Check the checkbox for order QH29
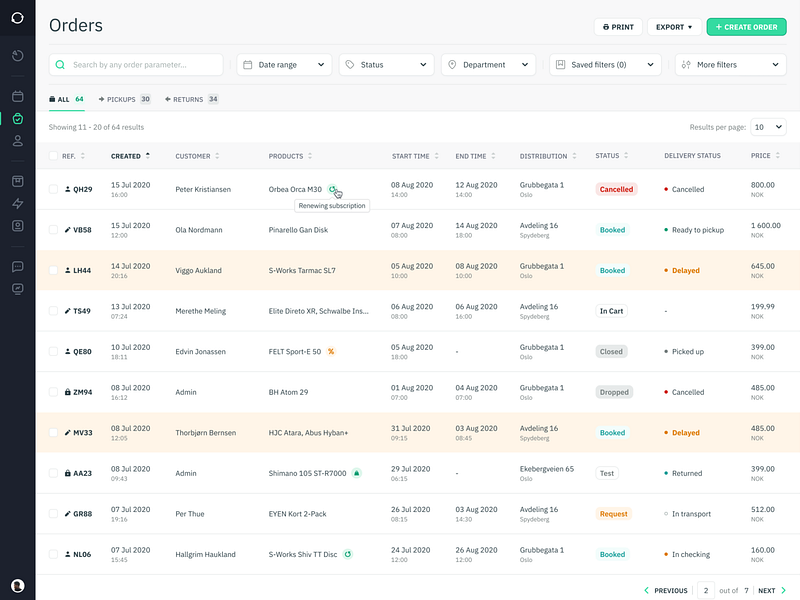Viewport: 800px width, 600px height. coord(53,189)
